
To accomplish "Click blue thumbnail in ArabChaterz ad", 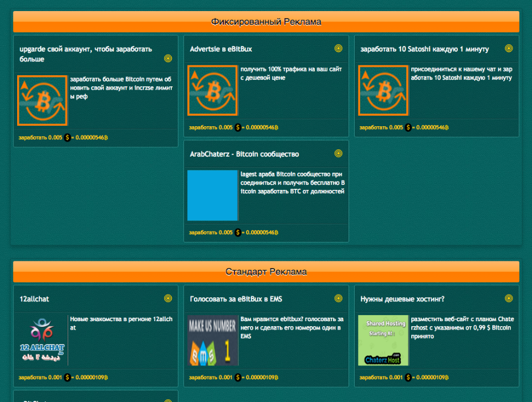I will 213,195.
